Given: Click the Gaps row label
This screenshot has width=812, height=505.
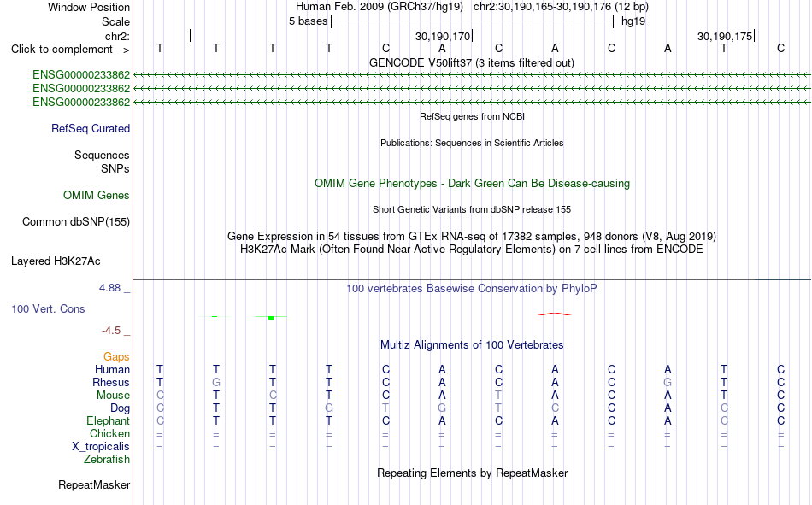Looking at the screenshot, I should tap(116, 356).
